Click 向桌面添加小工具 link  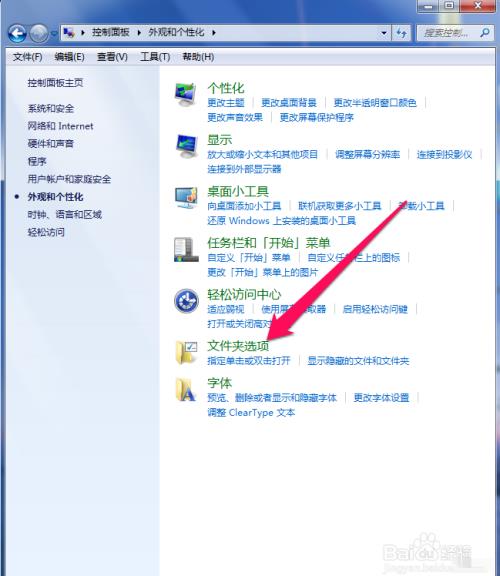(x=244, y=206)
